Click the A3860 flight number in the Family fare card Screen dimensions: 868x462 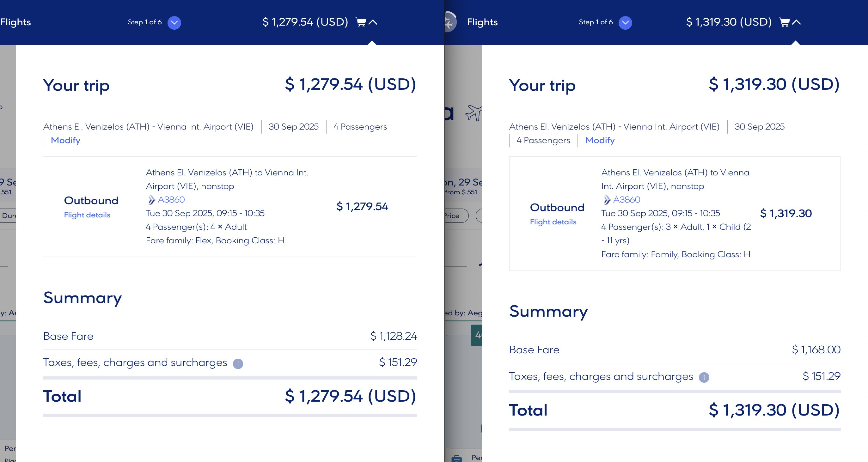tap(627, 199)
